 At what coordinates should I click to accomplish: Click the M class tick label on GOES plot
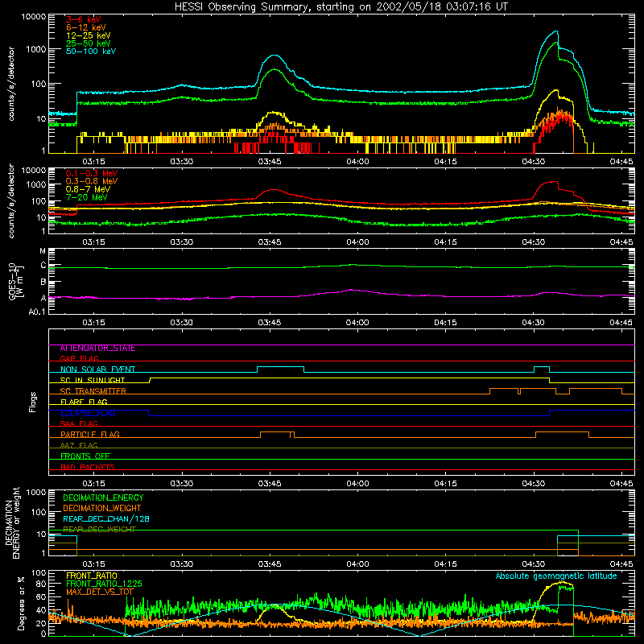click(x=43, y=251)
